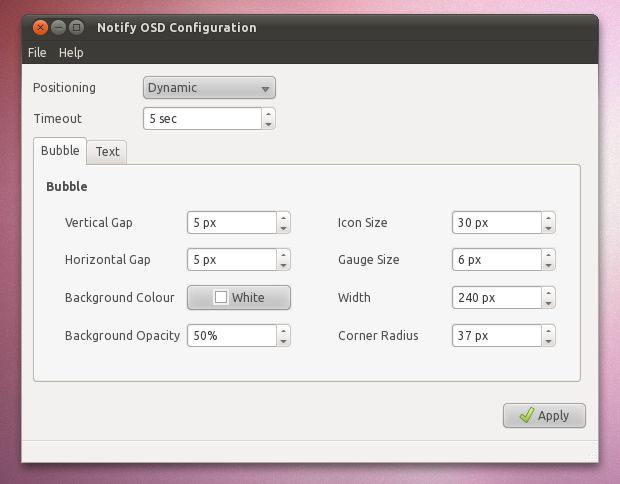Viewport: 620px width, 484px height.
Task: Click the Timeout input field
Action: (x=202, y=119)
